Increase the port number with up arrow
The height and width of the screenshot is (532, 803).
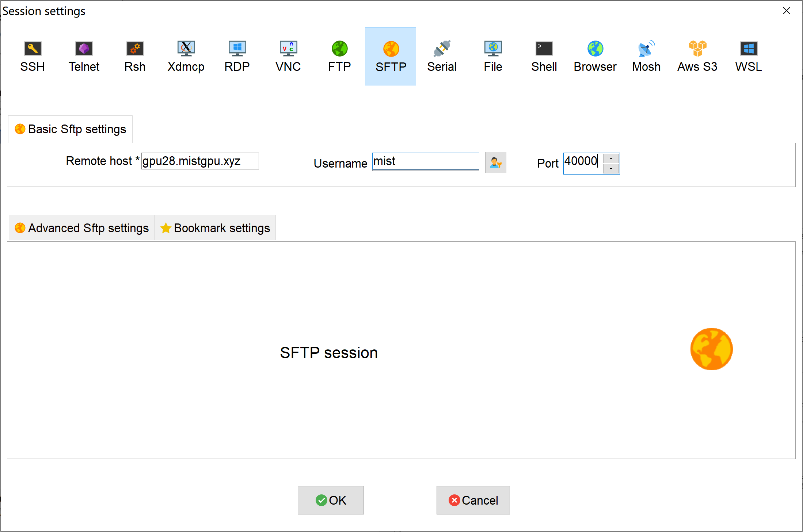pos(611,158)
